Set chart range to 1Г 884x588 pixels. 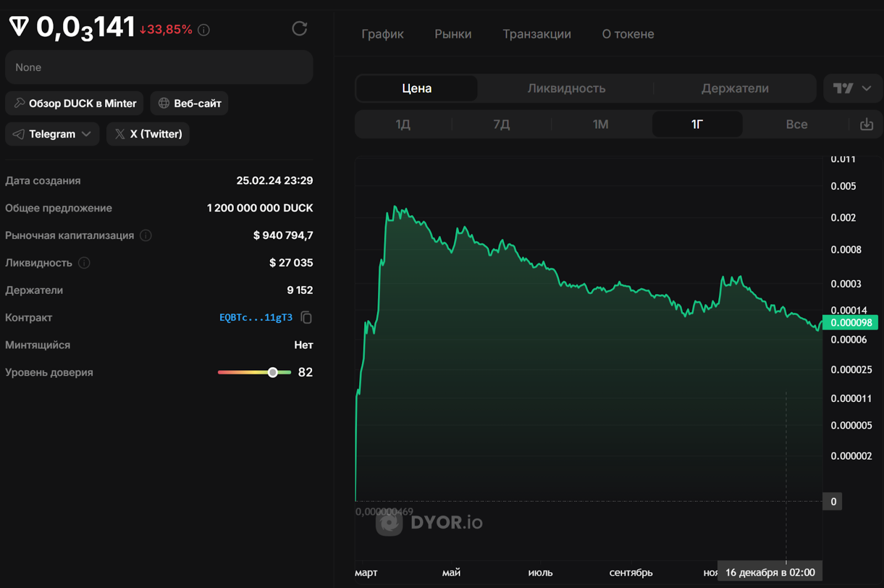(x=697, y=124)
